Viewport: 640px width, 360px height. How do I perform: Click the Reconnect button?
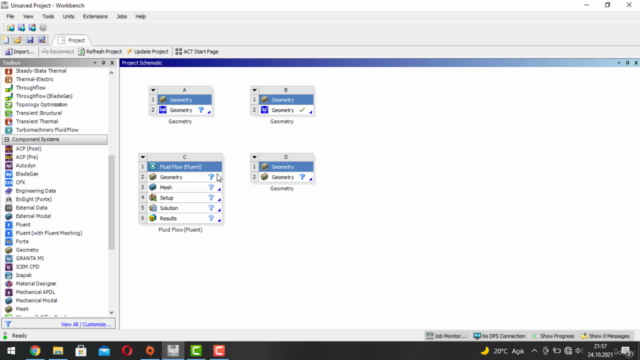click(58, 51)
